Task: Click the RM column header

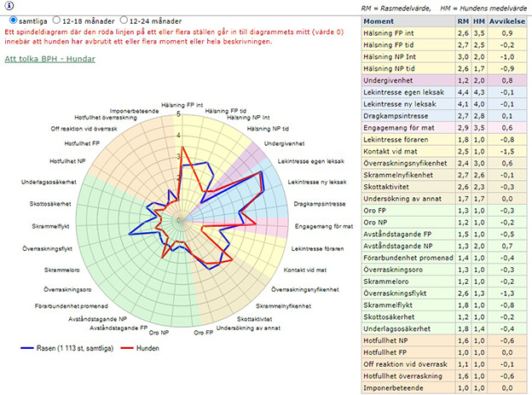Action: point(463,21)
